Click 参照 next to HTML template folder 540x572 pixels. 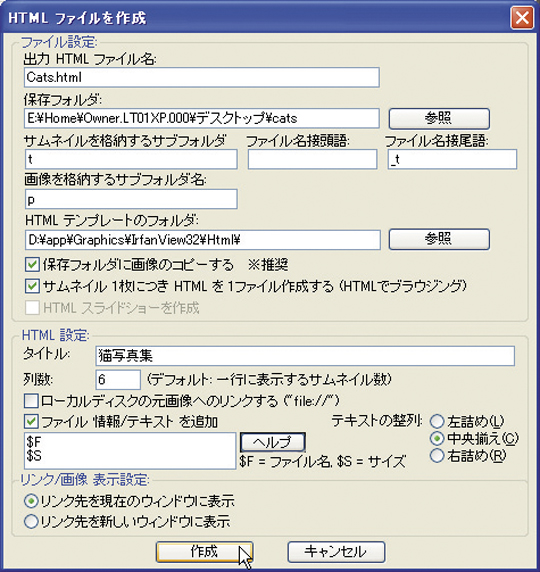(439, 239)
